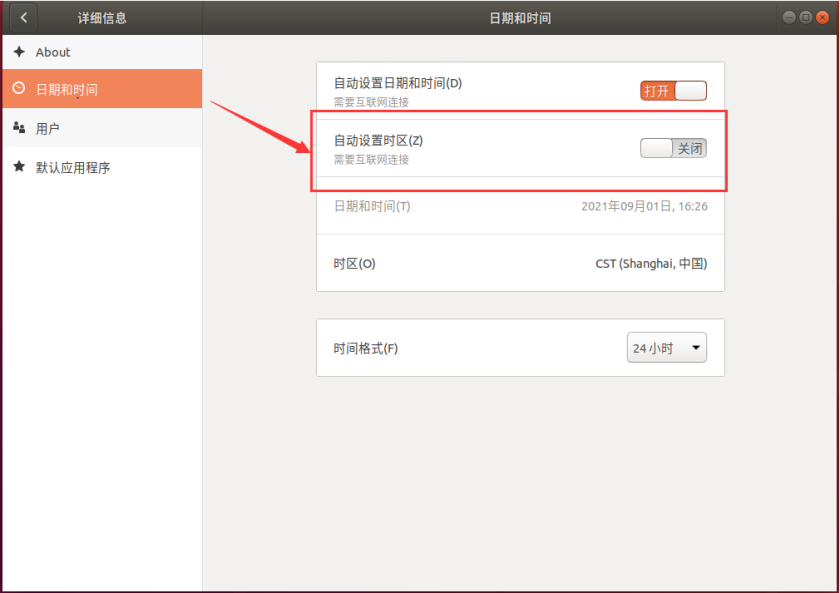Viewport: 840px width, 593px height.
Task: Click the clock icon beside 日期和时间
Action: [x=19, y=88]
